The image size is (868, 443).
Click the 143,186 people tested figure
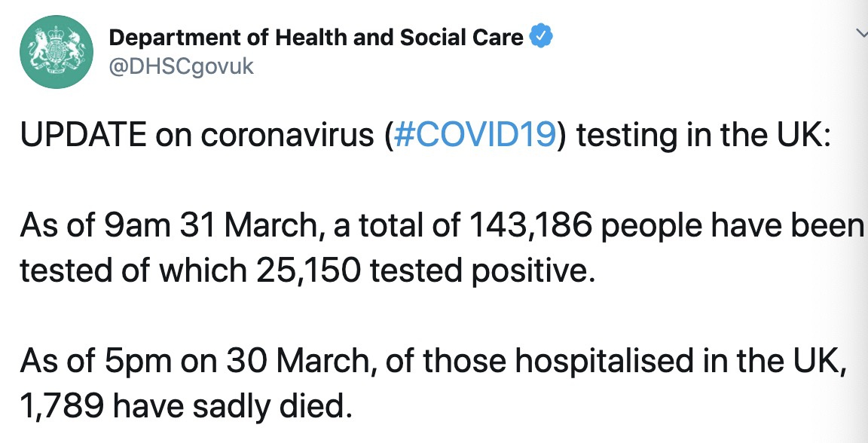(x=533, y=225)
